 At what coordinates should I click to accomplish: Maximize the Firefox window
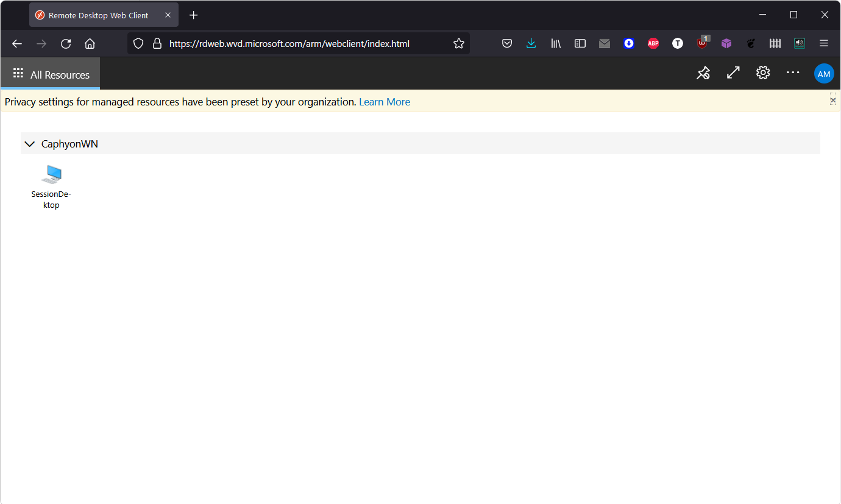[x=793, y=15]
